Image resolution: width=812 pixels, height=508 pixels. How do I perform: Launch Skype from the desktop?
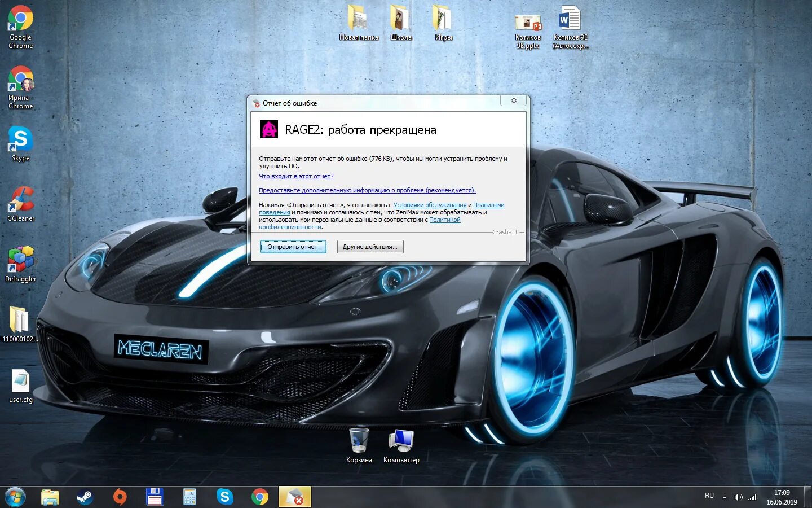click(21, 143)
